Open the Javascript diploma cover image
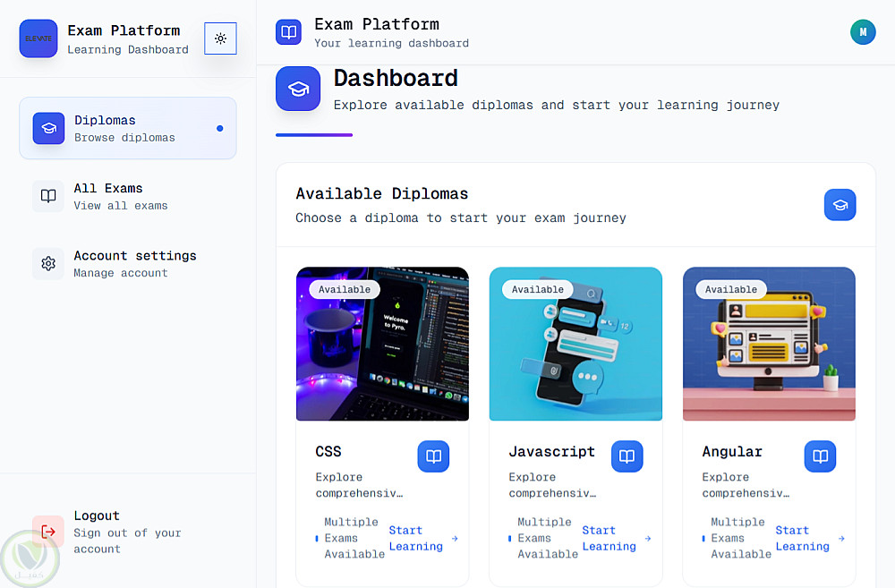Image resolution: width=895 pixels, height=588 pixels. pyautogui.click(x=575, y=344)
